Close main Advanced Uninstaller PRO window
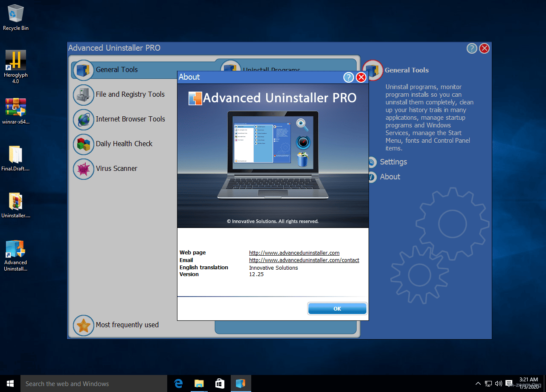 click(x=484, y=48)
